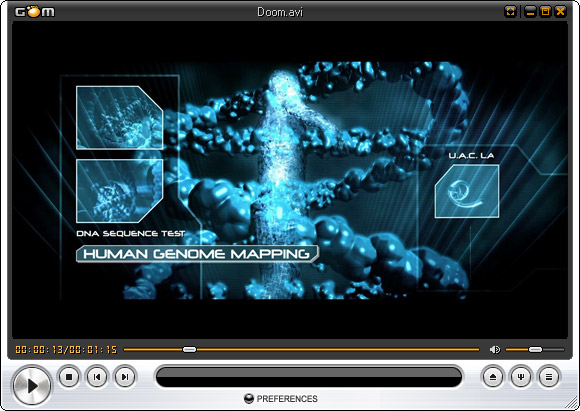Mute audio with the speaker icon
This screenshot has height=411, width=580.
click(x=495, y=349)
